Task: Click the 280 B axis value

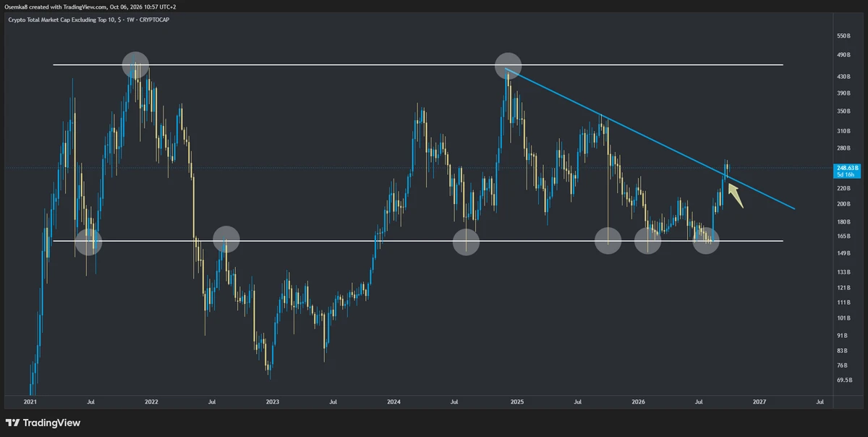Action: point(843,148)
